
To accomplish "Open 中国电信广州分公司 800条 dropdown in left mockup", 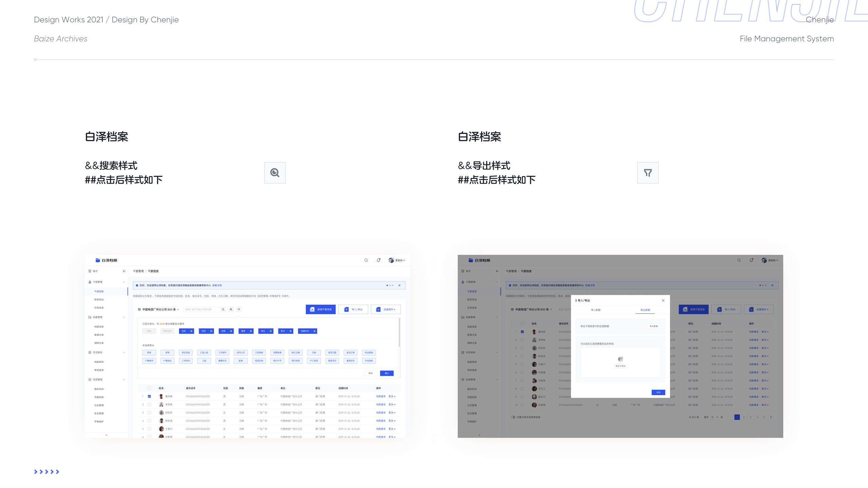I will point(158,309).
